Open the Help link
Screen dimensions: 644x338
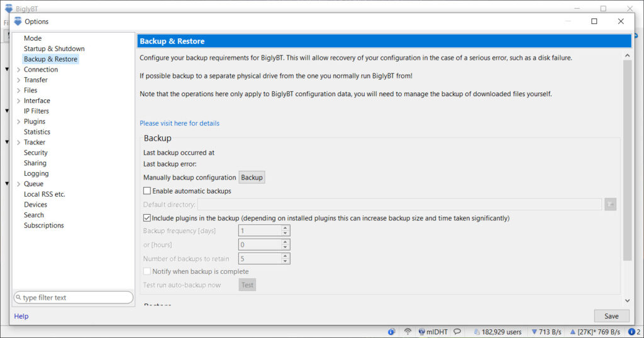pos(21,316)
